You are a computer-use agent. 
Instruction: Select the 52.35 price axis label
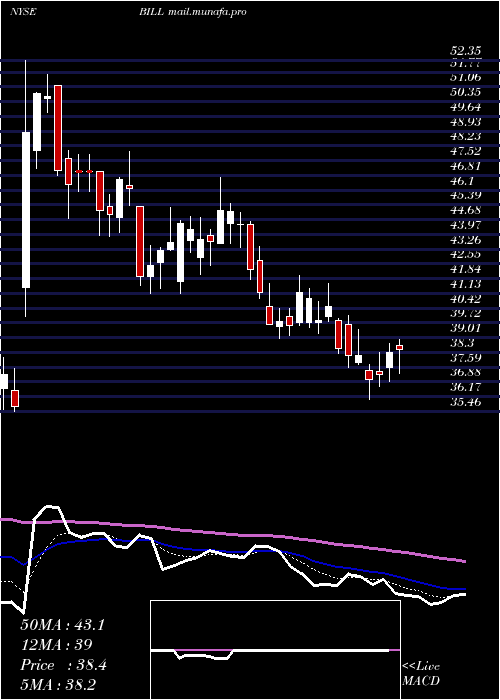tap(465, 50)
